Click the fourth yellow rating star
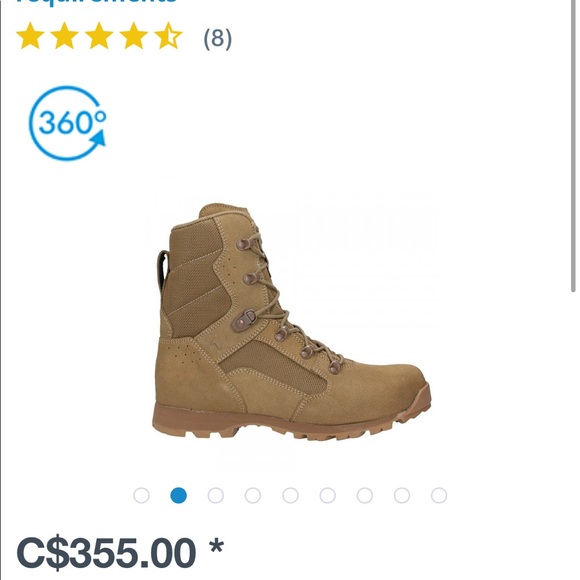Image resolution: width=580 pixels, height=580 pixels. (x=133, y=36)
